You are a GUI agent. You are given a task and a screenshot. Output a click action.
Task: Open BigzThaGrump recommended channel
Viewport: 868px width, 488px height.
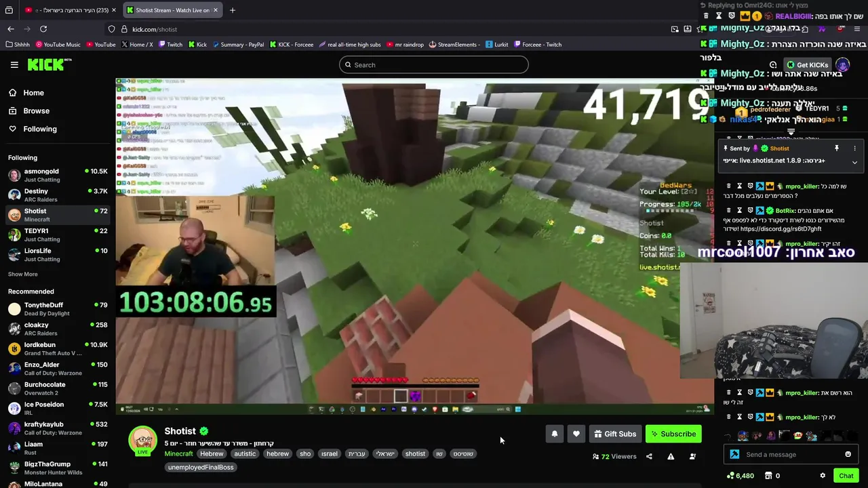58,468
